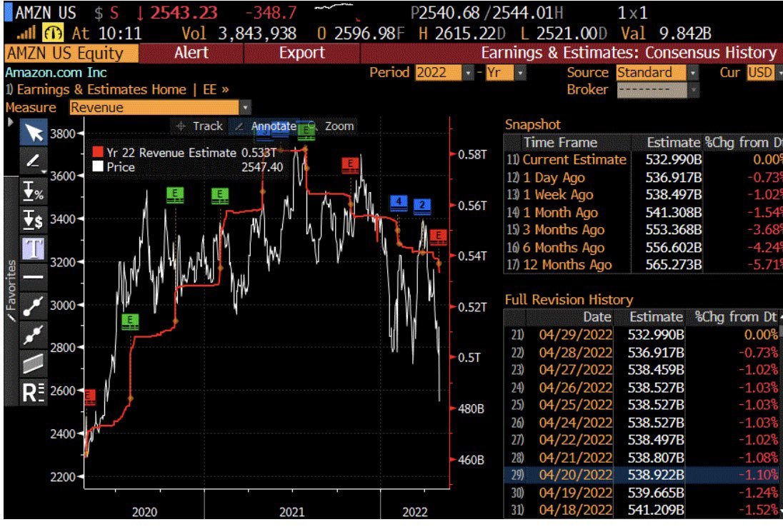Click the R regression tool icon
This screenshot has height=532, width=783.
coord(34,392)
